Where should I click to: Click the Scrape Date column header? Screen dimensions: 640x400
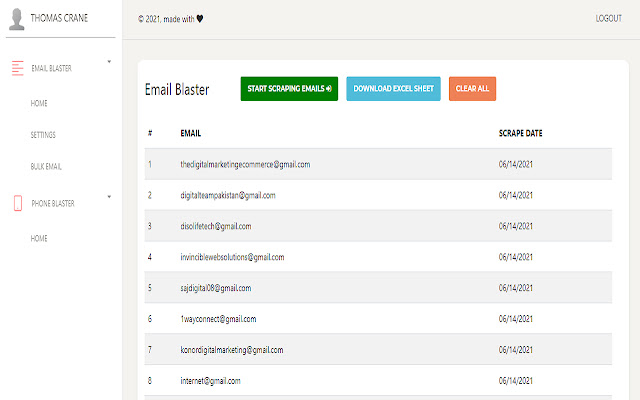(x=521, y=133)
